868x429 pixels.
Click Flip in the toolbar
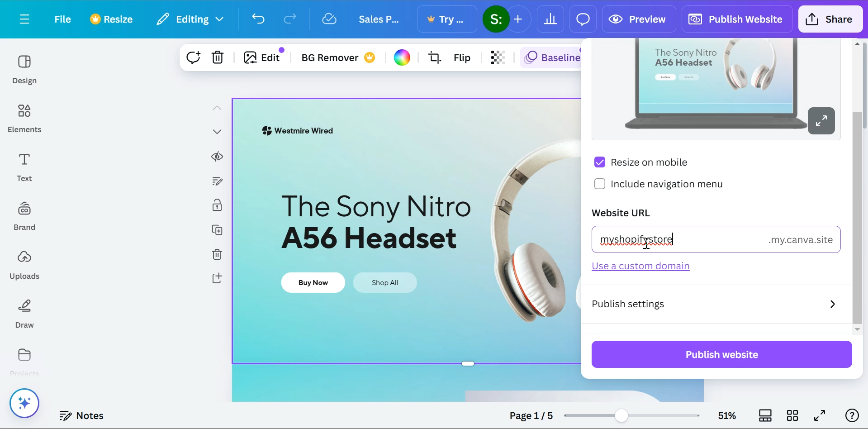point(462,57)
